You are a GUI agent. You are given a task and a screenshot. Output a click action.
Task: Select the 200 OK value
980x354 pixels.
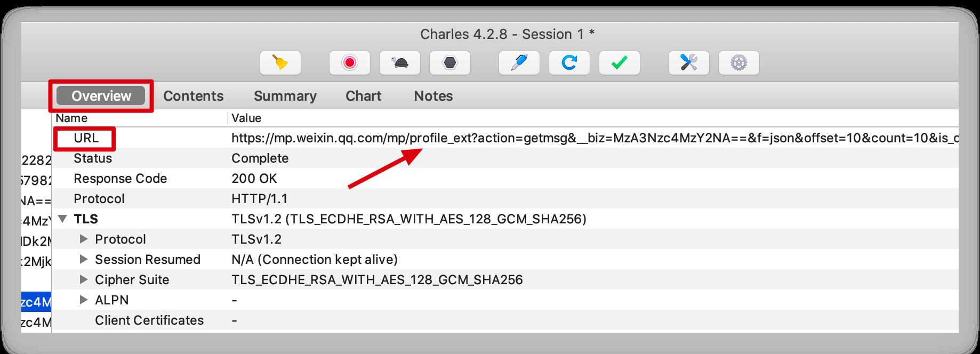254,179
